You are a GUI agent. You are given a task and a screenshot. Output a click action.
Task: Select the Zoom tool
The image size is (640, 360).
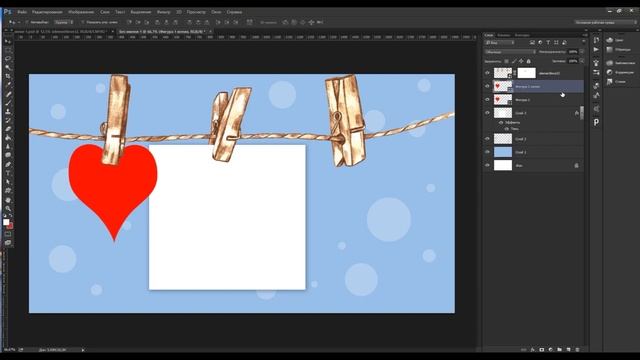tap(8, 209)
